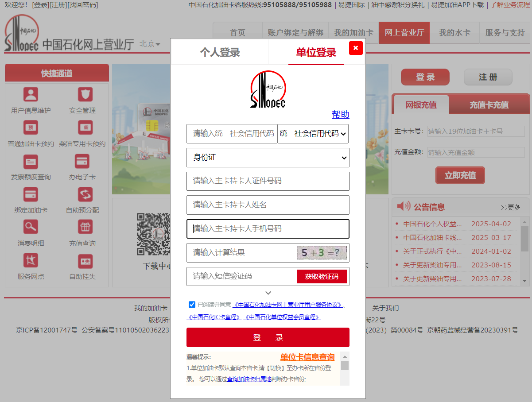Image resolution: width=532 pixels, height=402 pixels.
Task: Open the 消费明细 magnifier icon
Action: click(x=31, y=227)
